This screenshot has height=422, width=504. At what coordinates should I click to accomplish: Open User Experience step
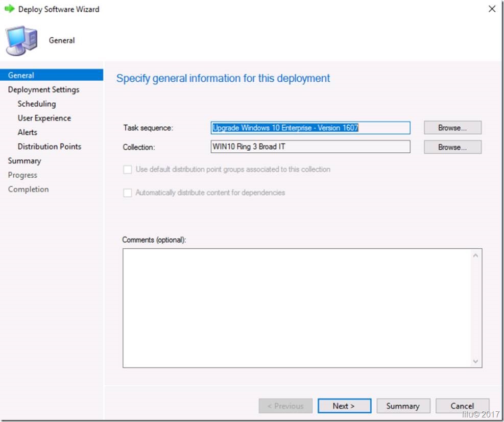pyautogui.click(x=44, y=118)
